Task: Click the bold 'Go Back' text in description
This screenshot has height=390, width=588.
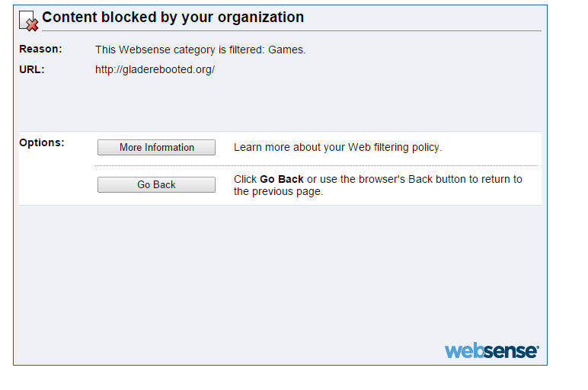Action: 282,179
